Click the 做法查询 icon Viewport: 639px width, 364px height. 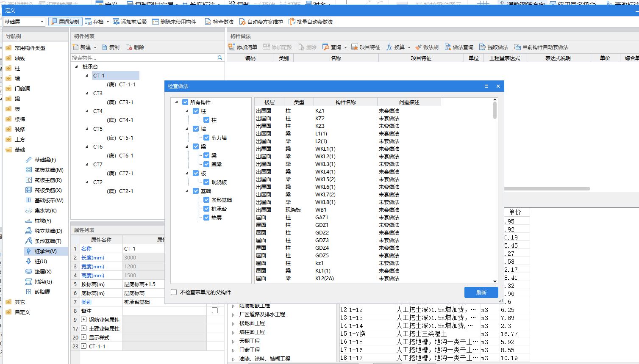448,47
